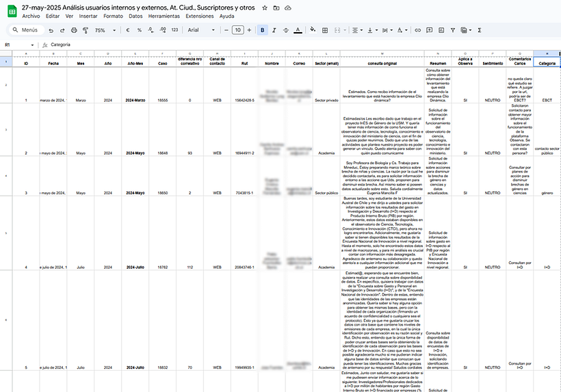Click the borders icon
This screenshot has height=392, width=561.
tap(324, 30)
